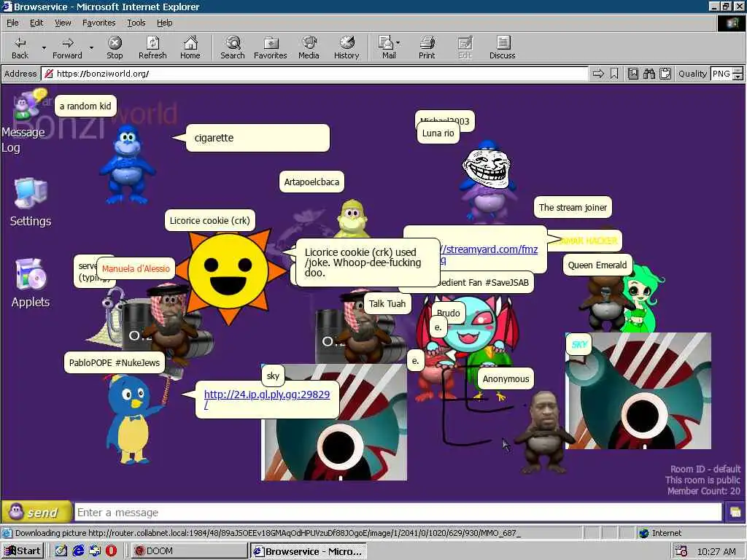Open the Media toolbar button
This screenshot has width=747, height=560.
pos(309,47)
